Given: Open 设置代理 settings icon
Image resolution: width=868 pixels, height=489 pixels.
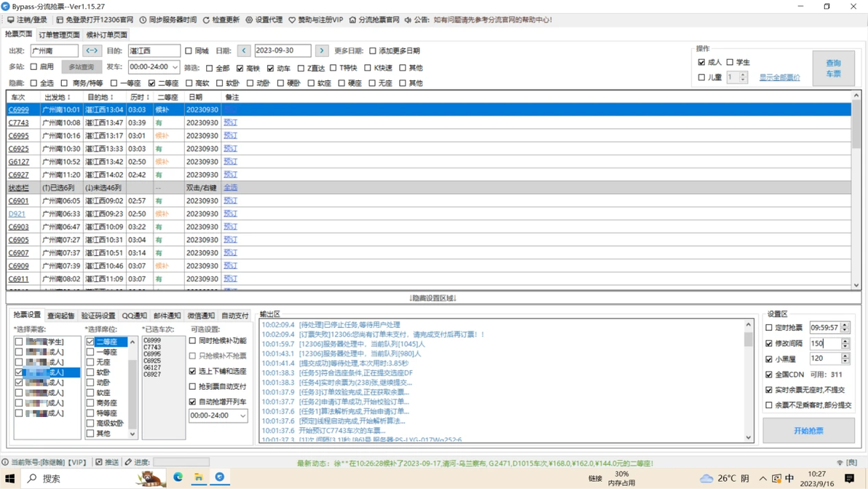Looking at the screenshot, I should point(249,20).
